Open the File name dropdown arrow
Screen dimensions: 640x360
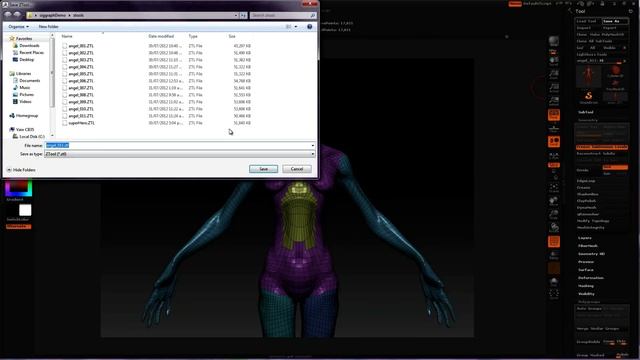pos(313,145)
